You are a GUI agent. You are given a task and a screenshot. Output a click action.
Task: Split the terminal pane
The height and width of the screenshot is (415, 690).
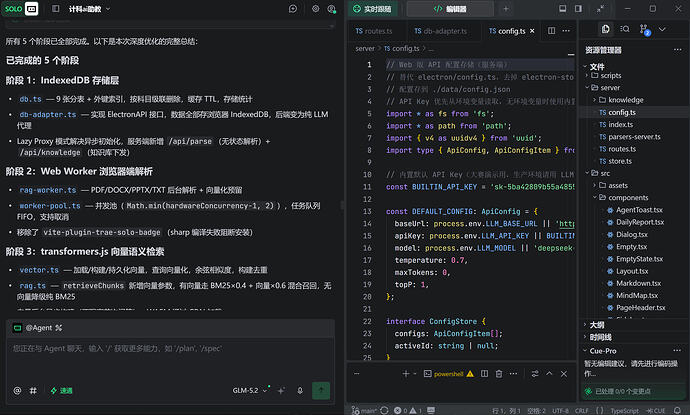point(484,374)
